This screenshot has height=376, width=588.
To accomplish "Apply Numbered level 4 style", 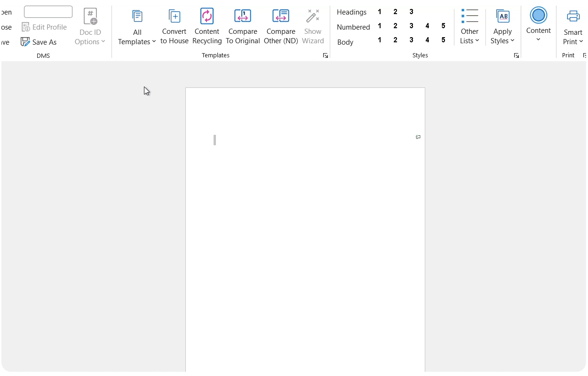I will 428,26.
